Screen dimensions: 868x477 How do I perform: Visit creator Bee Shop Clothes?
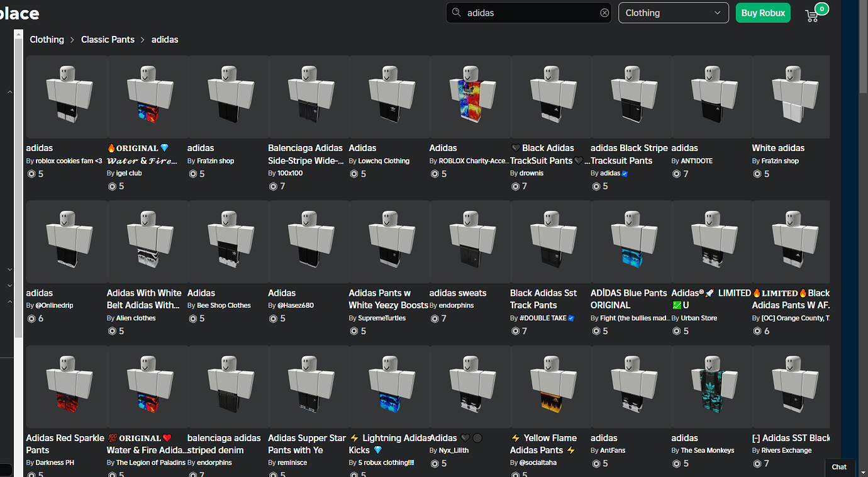point(224,306)
